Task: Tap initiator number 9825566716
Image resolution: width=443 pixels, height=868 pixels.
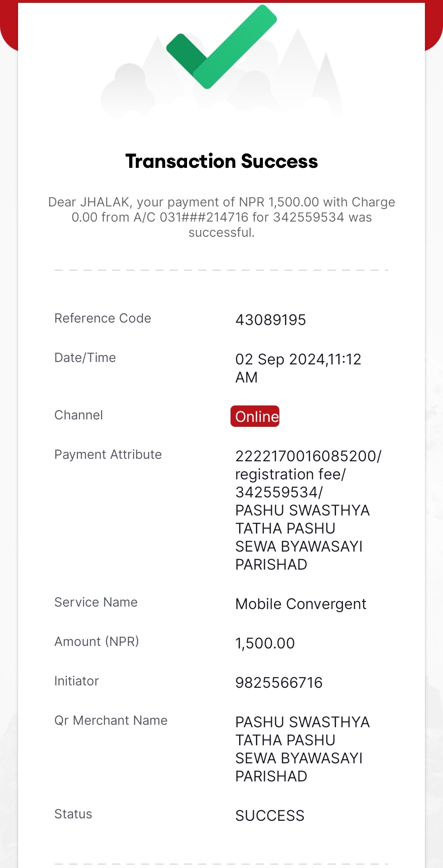Action: tap(279, 682)
